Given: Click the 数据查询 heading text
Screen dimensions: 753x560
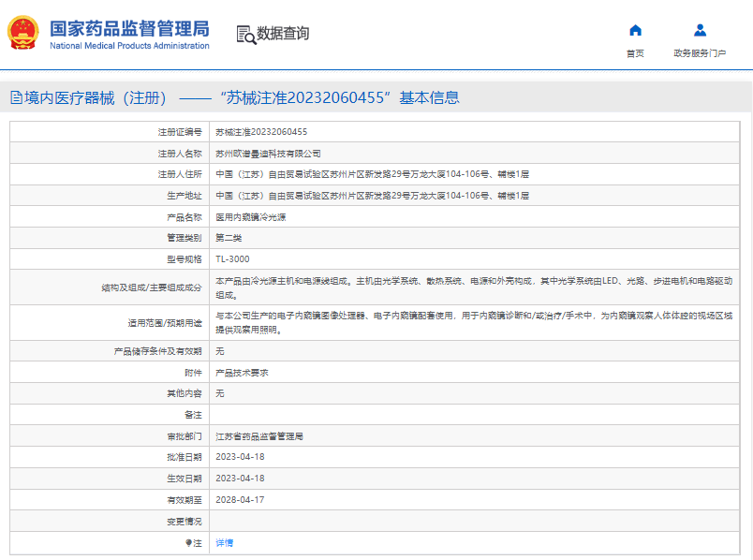Looking at the screenshot, I should pos(283,33).
